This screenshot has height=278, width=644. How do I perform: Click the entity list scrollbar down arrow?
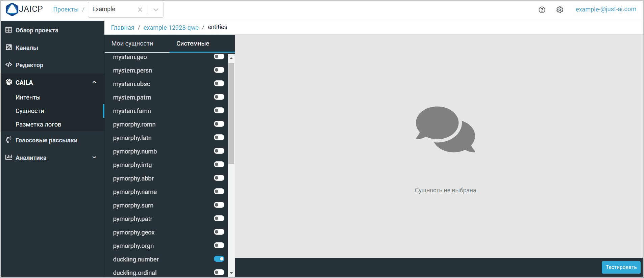pyautogui.click(x=231, y=273)
